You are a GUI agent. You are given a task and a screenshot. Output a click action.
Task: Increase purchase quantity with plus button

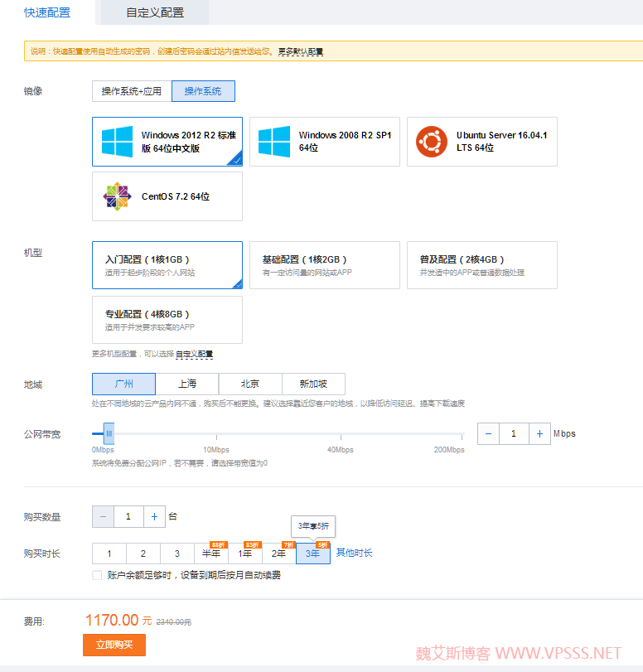[x=154, y=516]
